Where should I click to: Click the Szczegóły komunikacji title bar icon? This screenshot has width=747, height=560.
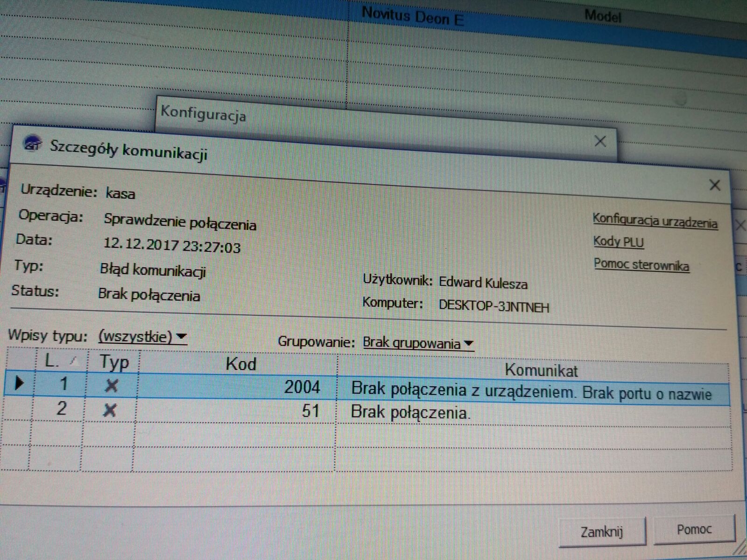coord(33,145)
